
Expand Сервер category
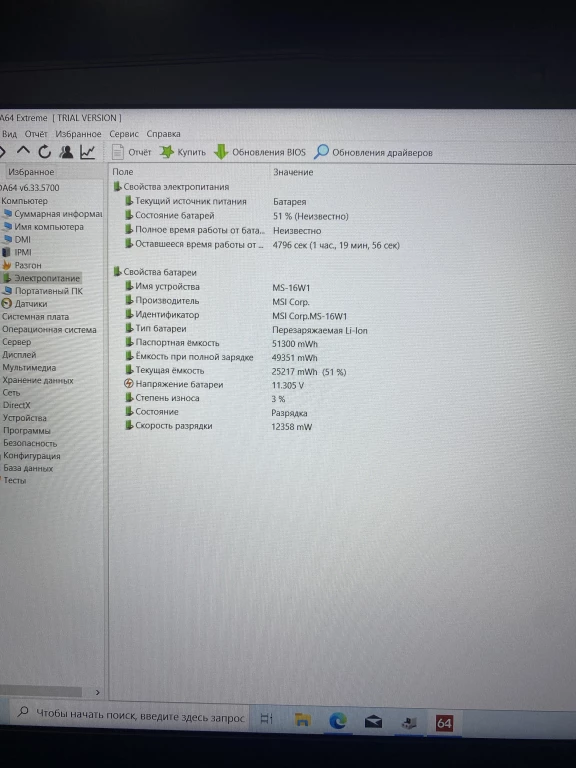pyautogui.click(x=16, y=342)
